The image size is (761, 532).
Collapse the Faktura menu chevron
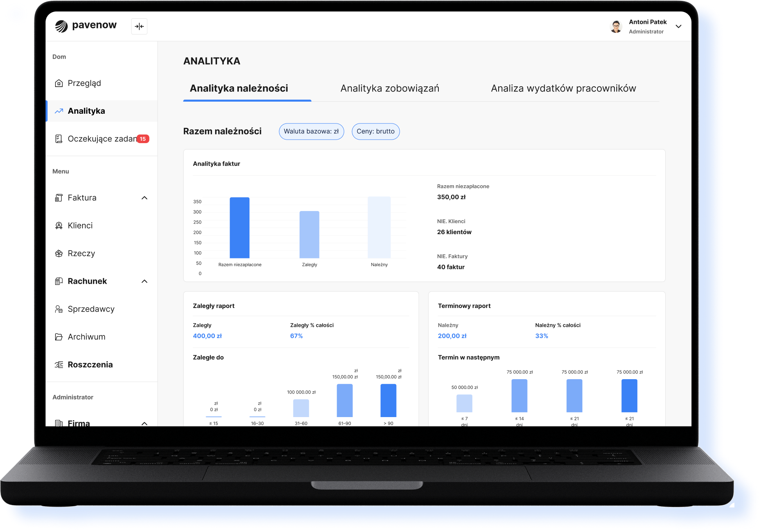pos(144,198)
